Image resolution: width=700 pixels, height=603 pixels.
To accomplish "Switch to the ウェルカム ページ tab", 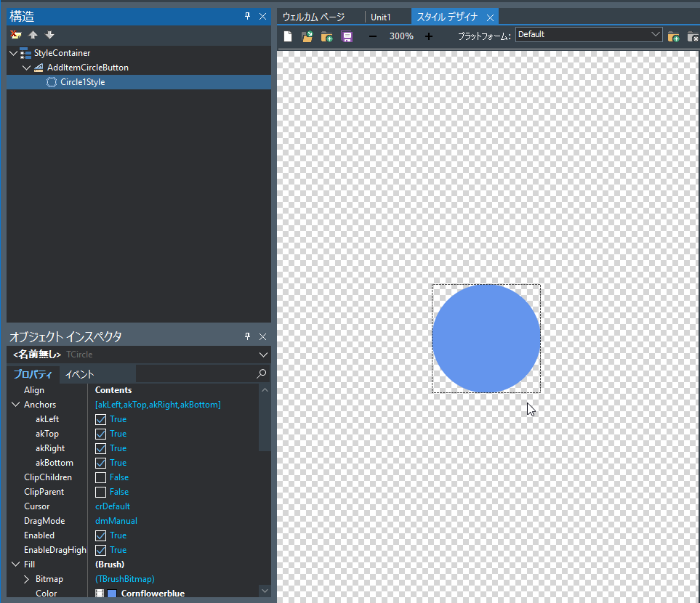I will (x=314, y=17).
